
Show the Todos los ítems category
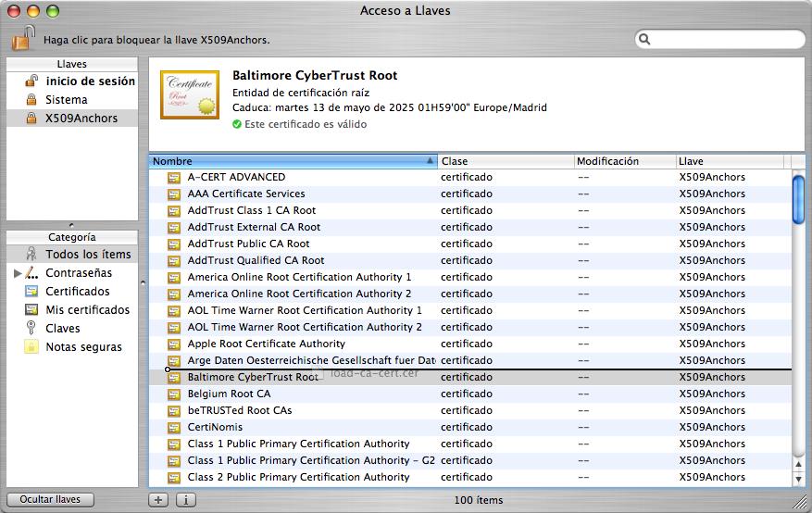pyautogui.click(x=72, y=254)
